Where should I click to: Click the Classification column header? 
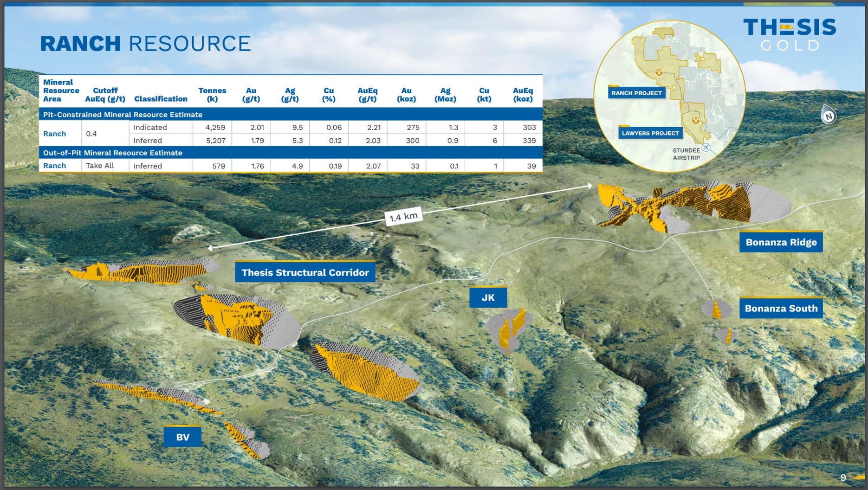click(161, 99)
